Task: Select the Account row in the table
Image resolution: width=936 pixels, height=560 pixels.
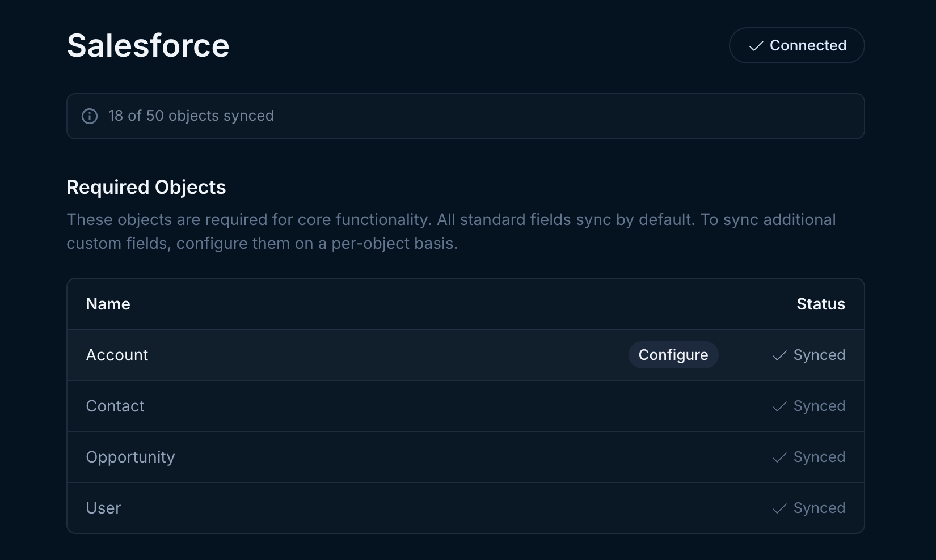Action: click(340, 355)
